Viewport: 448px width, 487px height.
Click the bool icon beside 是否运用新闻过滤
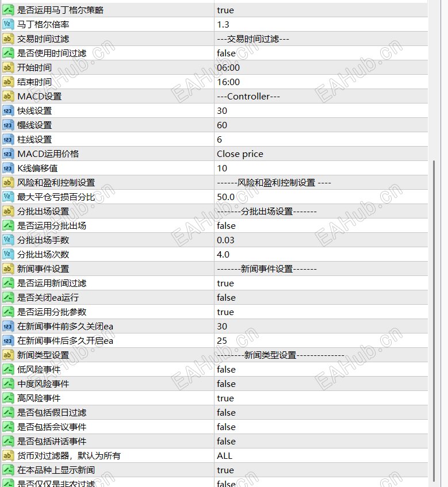coord(8,283)
